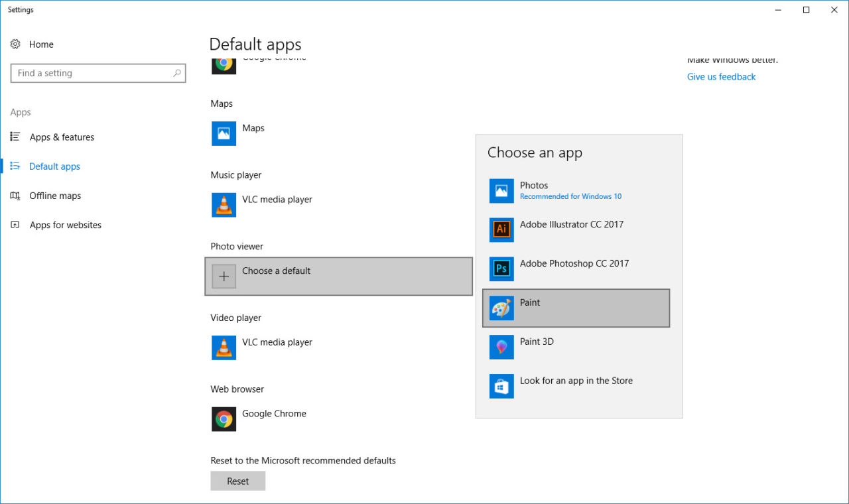
Task: Click the plus icon under Photo viewer
Action: coord(224,277)
